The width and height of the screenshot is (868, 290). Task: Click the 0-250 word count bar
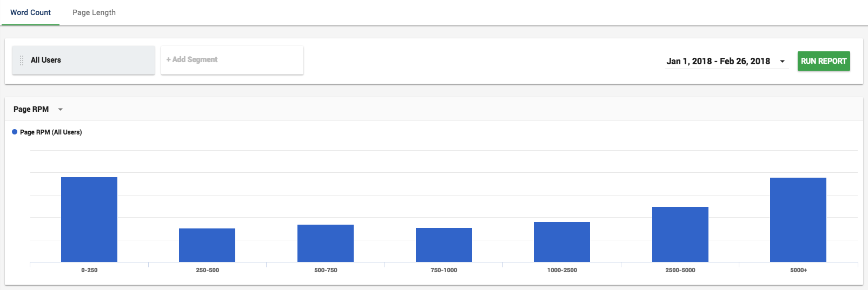coord(89,219)
